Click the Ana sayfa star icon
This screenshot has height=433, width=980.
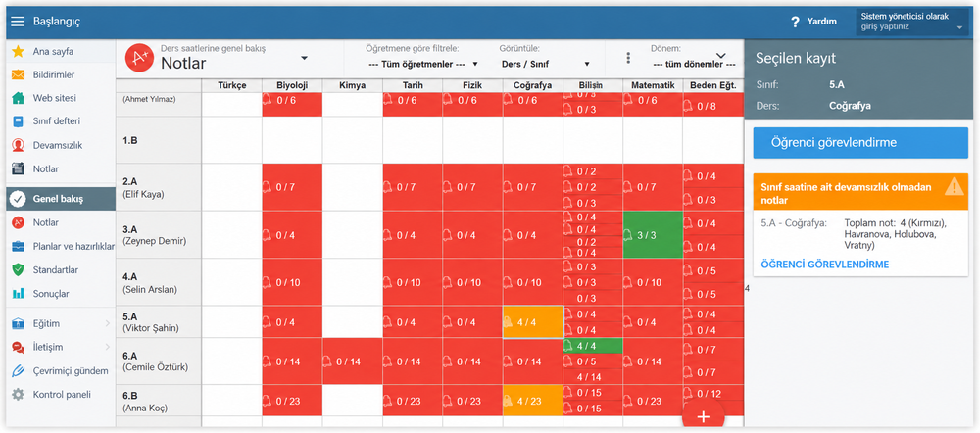point(18,51)
